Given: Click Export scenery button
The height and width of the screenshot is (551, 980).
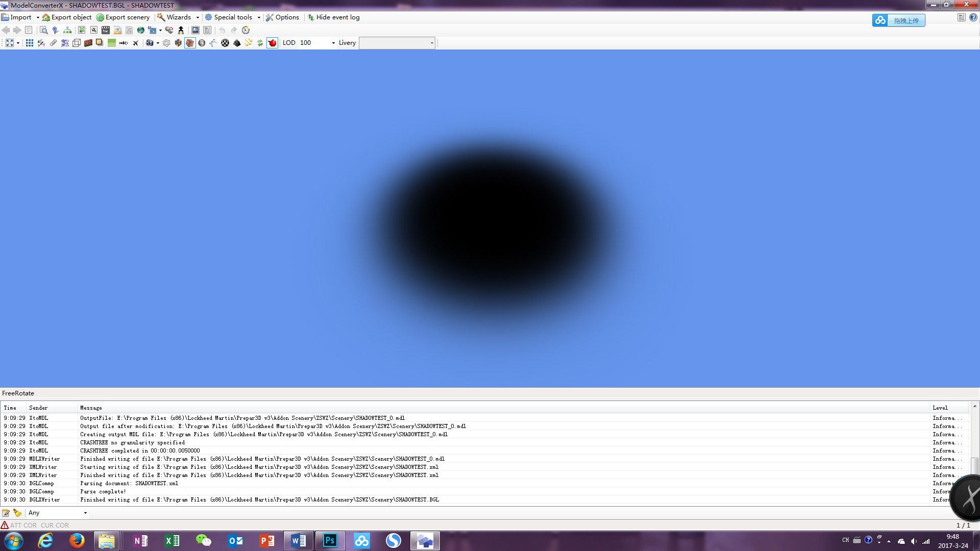Looking at the screenshot, I should click(x=123, y=17).
